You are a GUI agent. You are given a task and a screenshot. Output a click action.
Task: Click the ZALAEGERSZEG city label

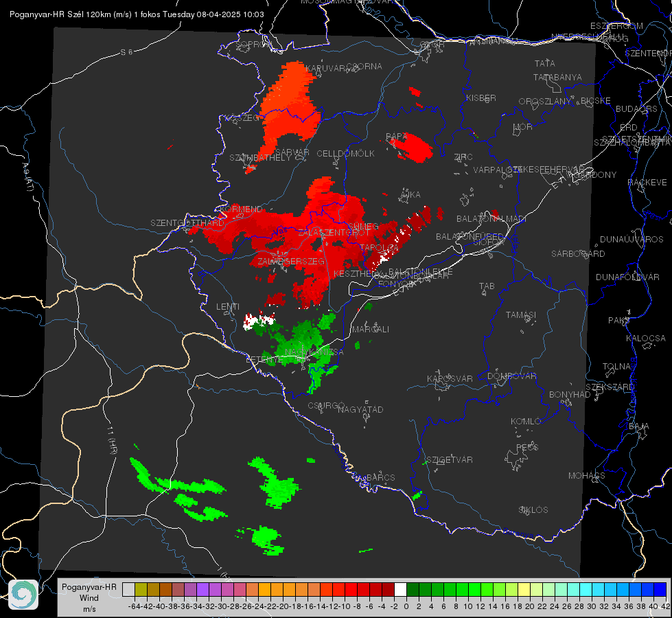[x=291, y=261]
